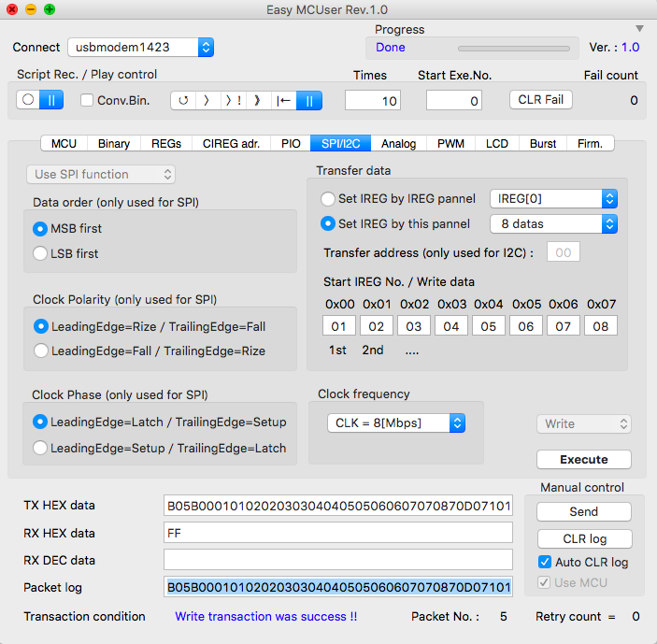This screenshot has height=644, width=657.
Task: Open the CLK = 8[Mbps] dropdown
Action: click(x=396, y=423)
